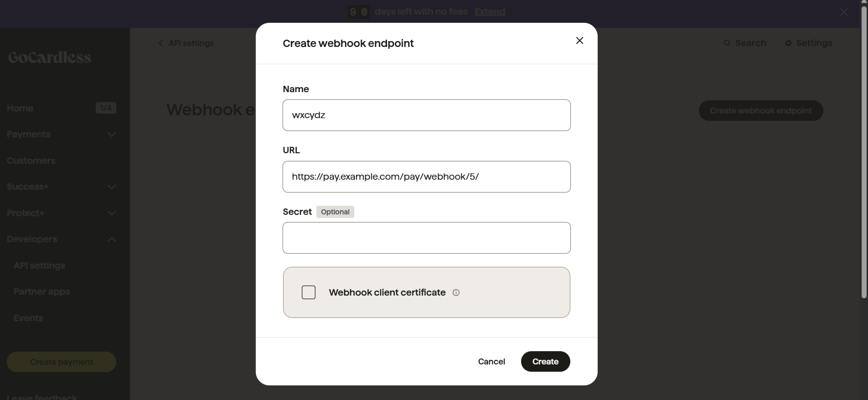Click the Extend link in the banner
Image resolution: width=868 pixels, height=400 pixels.
pos(490,12)
